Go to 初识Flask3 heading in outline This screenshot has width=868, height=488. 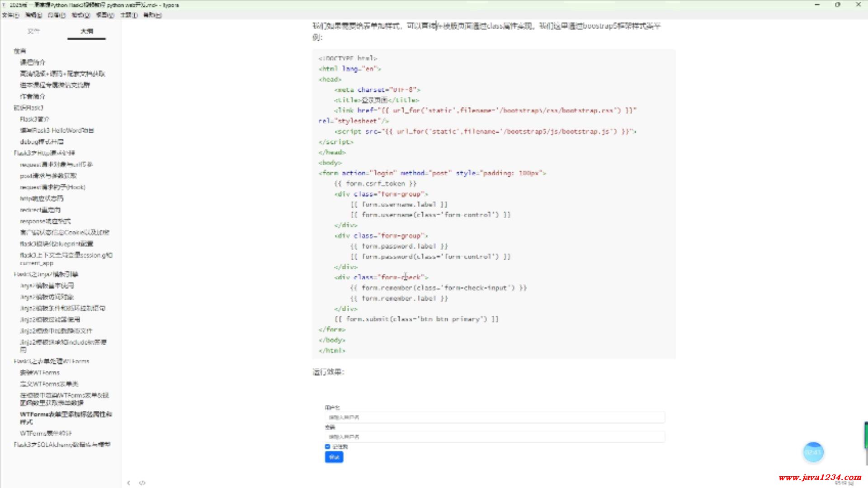(x=28, y=108)
